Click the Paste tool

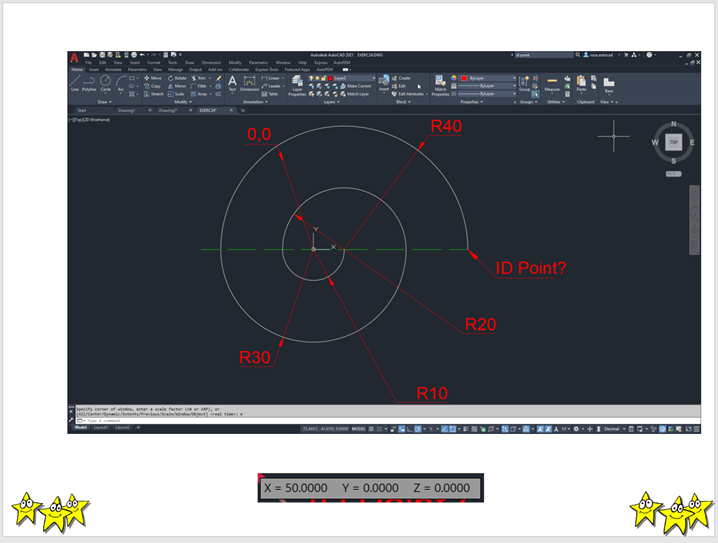[x=581, y=83]
